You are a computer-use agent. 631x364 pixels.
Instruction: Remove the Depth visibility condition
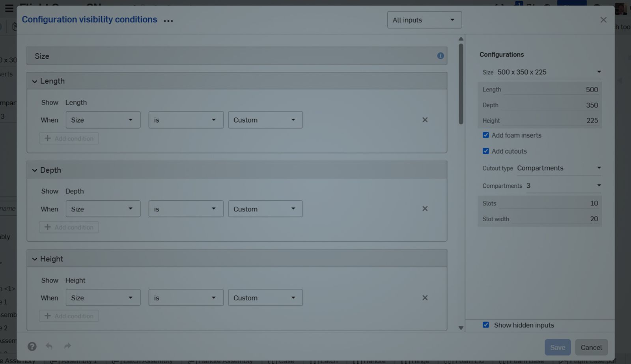(425, 209)
